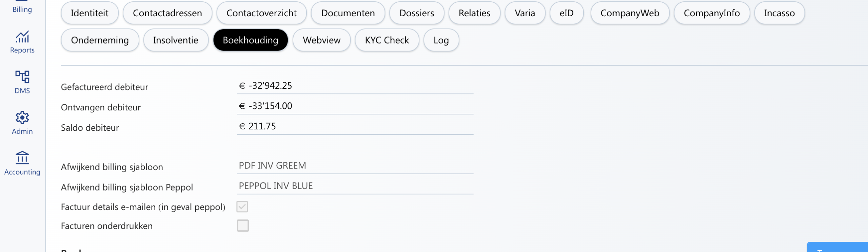Go to the Incasso tab
Screen dimensions: 868x252
pyautogui.click(x=779, y=13)
